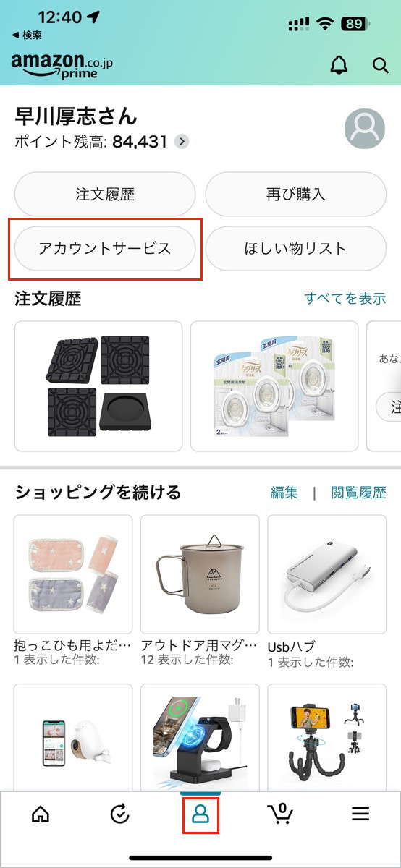
Task: Open アカウントサービス
Action: click(x=105, y=249)
